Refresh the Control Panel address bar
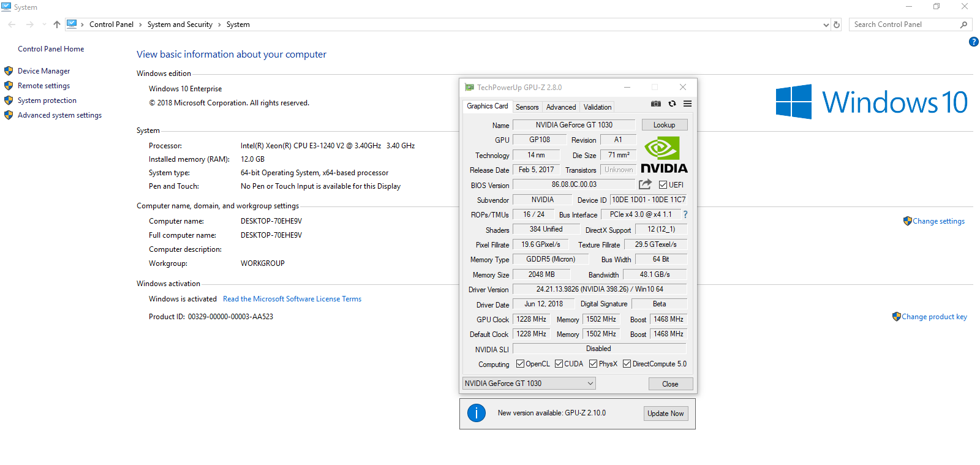The height and width of the screenshot is (465, 980). point(837,25)
